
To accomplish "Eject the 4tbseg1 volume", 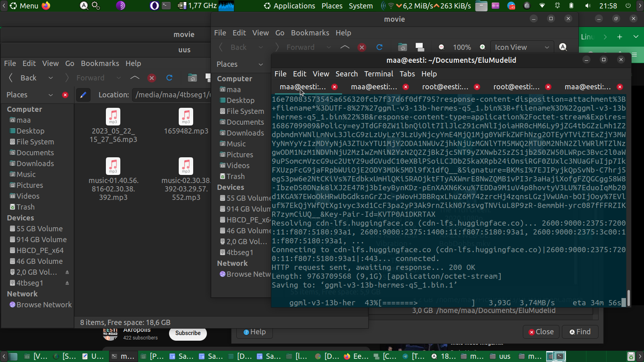I will pyautogui.click(x=67, y=283).
